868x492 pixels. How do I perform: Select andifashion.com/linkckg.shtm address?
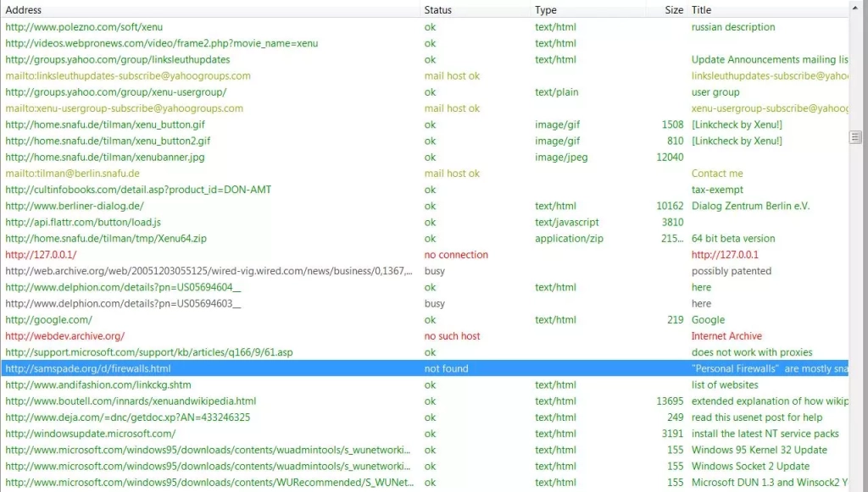coord(98,385)
